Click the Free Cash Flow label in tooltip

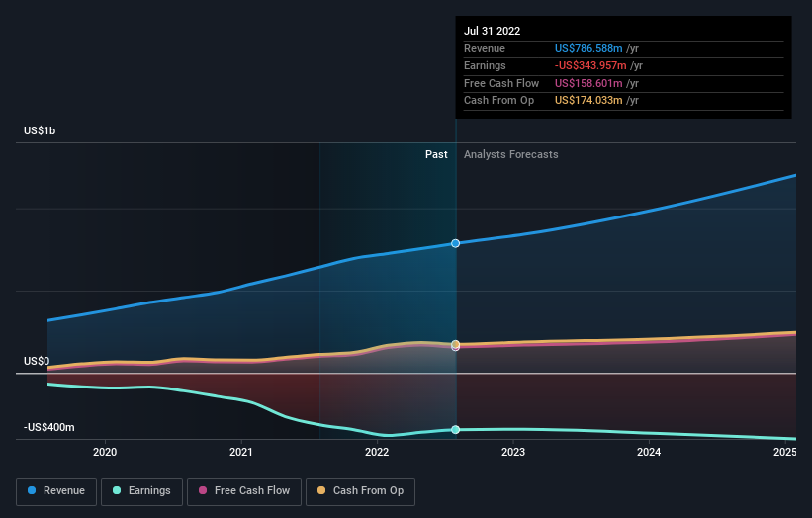coord(501,83)
